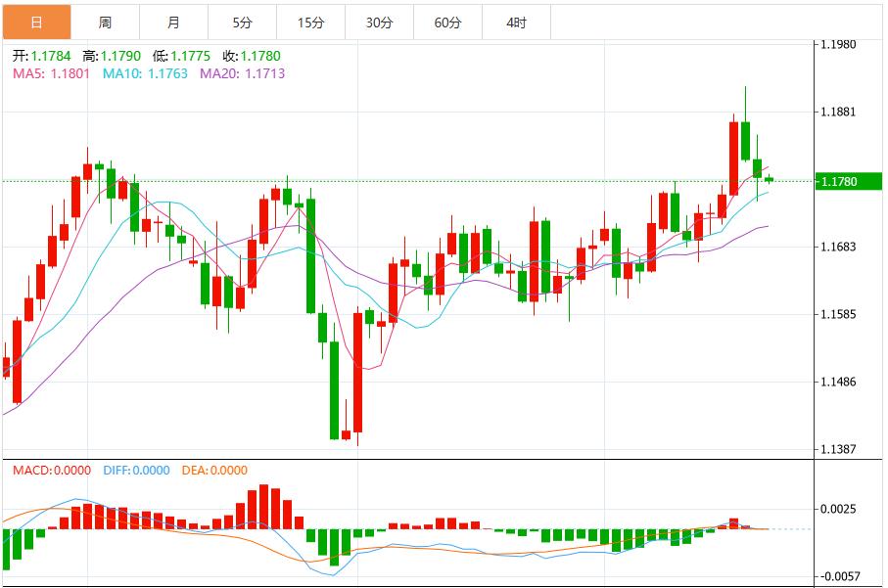Switch to the 周 weekly chart tab
Screen dimensions: 888x588
(x=105, y=19)
